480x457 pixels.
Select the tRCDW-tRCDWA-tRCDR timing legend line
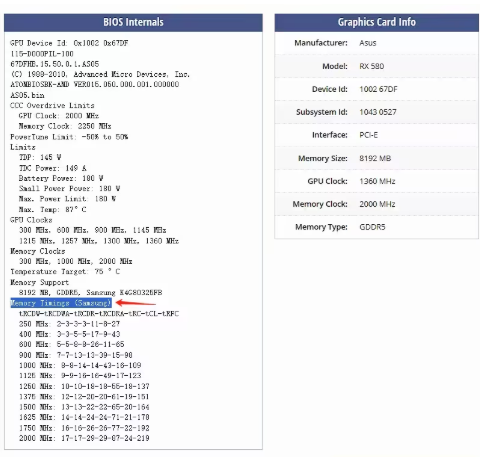[x=99, y=313]
